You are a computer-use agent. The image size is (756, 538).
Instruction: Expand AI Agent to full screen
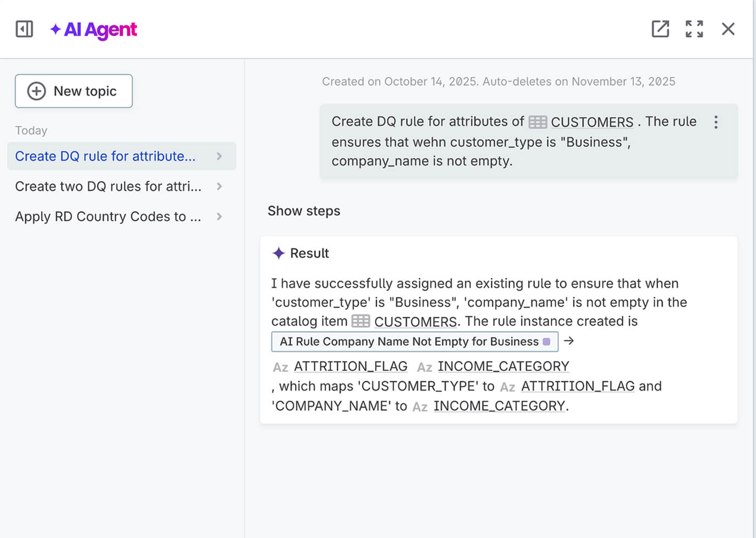coord(694,29)
